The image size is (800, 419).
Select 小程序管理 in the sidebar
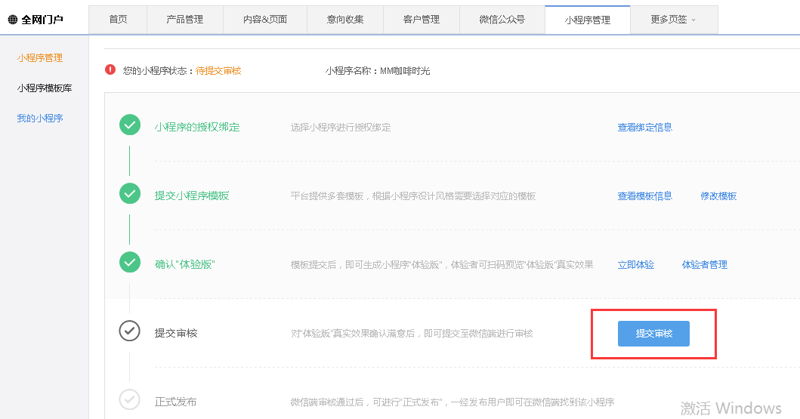pyautogui.click(x=40, y=58)
